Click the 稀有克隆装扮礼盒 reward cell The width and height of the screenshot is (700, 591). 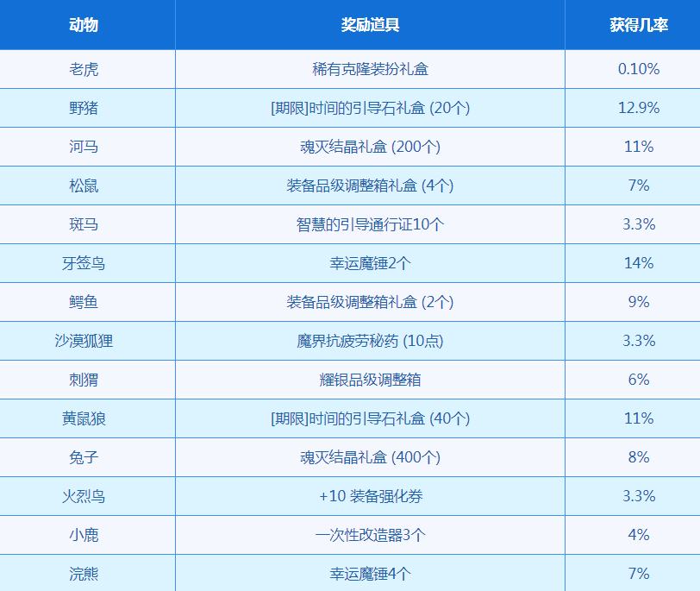(x=370, y=69)
